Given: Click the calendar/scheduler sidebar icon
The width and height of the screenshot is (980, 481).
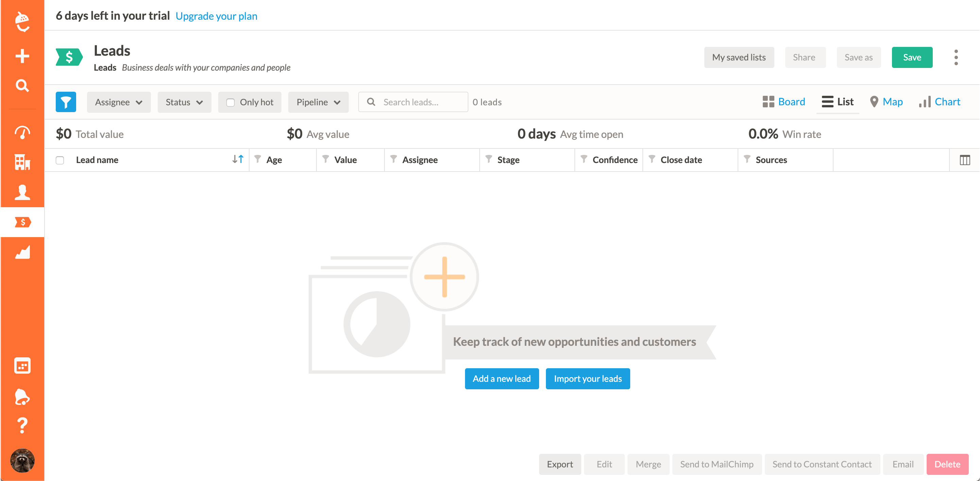Looking at the screenshot, I should pyautogui.click(x=22, y=366).
